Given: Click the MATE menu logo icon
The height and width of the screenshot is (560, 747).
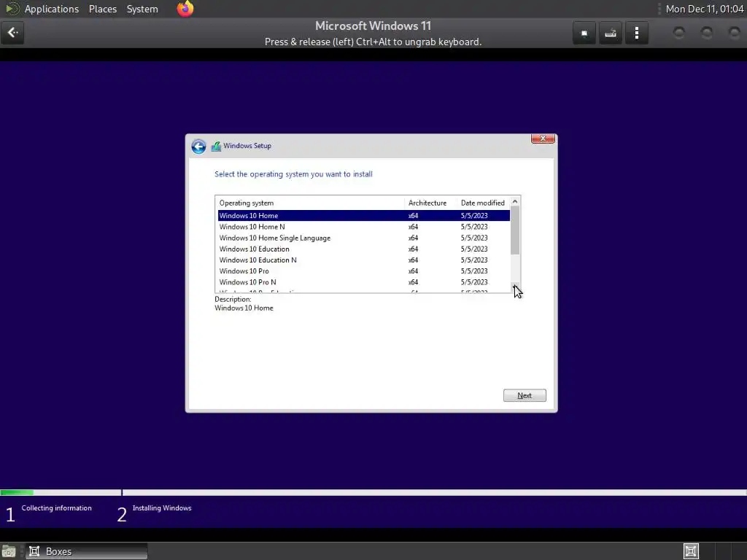Looking at the screenshot, I should (x=12, y=9).
